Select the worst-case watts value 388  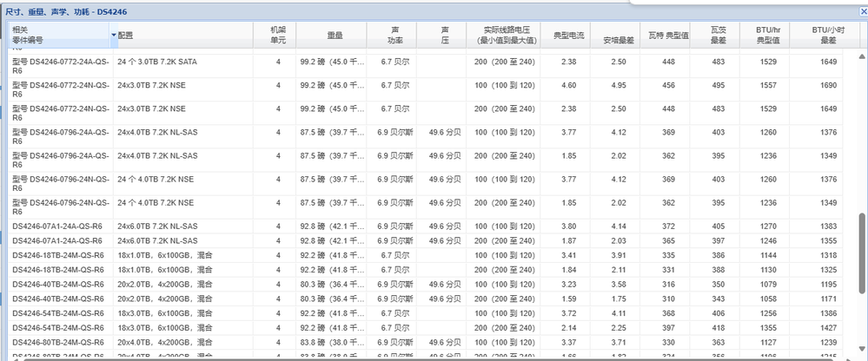718,270
